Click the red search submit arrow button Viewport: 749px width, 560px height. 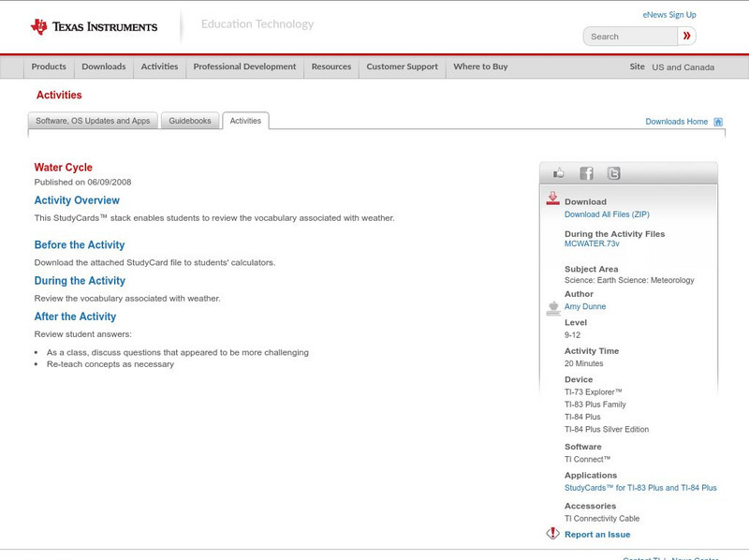[x=687, y=37]
